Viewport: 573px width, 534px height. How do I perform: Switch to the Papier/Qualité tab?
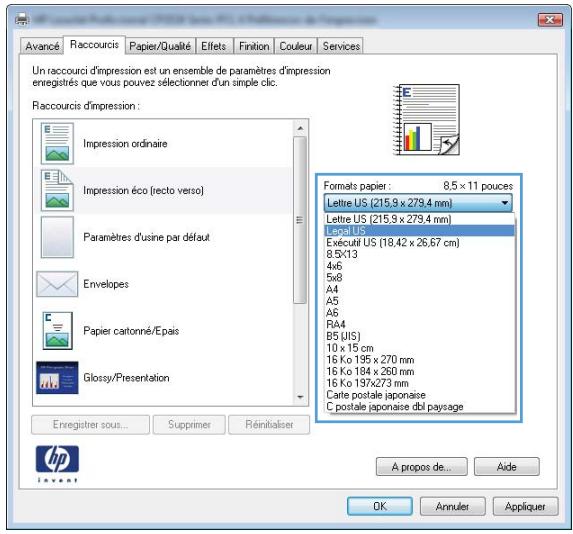coord(160,46)
